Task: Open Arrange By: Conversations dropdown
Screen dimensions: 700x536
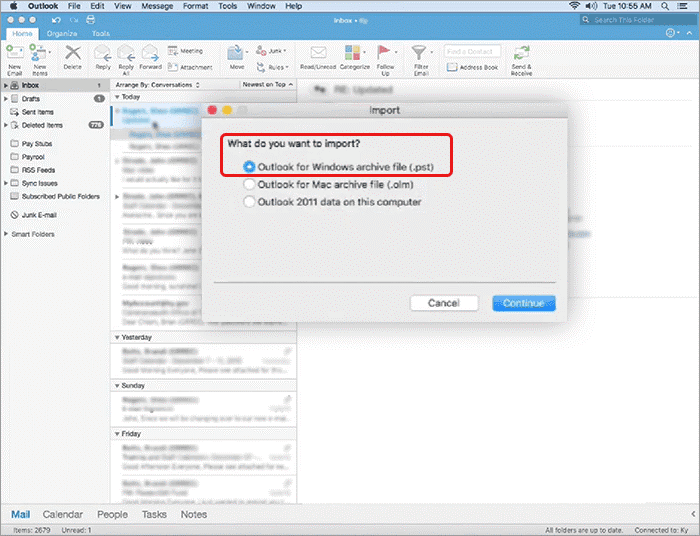Action: click(x=158, y=85)
